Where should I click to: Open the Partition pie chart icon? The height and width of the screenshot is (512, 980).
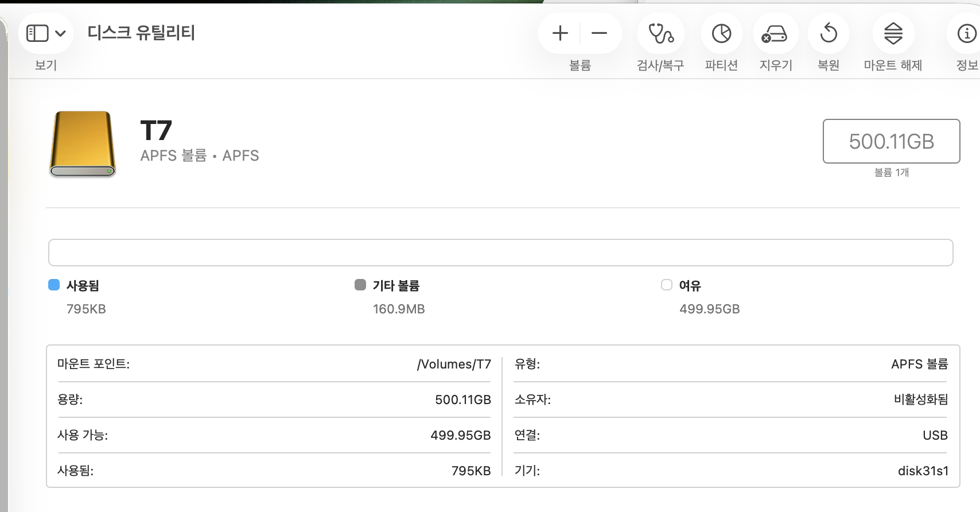721,33
